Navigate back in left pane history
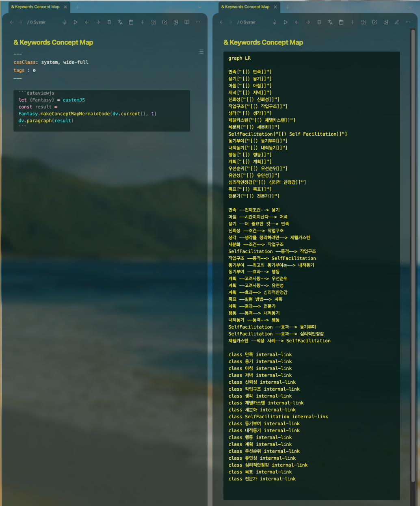420x506 pixels. pyautogui.click(x=12, y=22)
